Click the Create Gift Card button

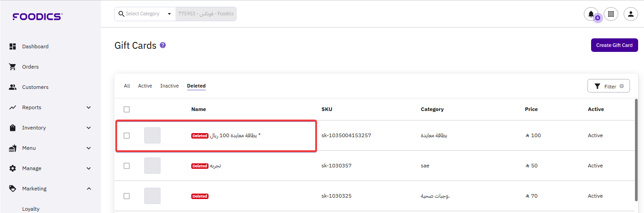[614, 45]
